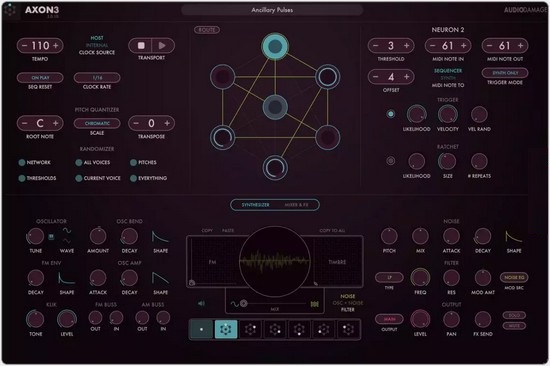Click the speaker audition icon below FM pad
This screenshot has height=366, width=550.
tap(201, 303)
